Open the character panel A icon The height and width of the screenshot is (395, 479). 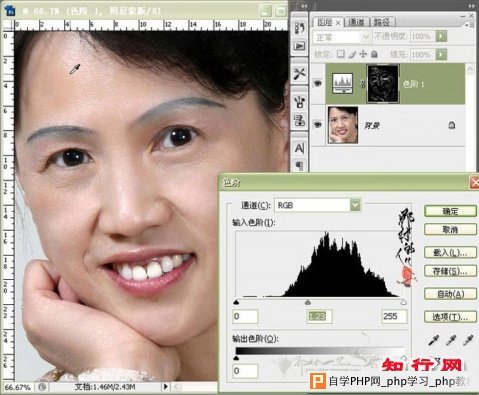pos(299,148)
